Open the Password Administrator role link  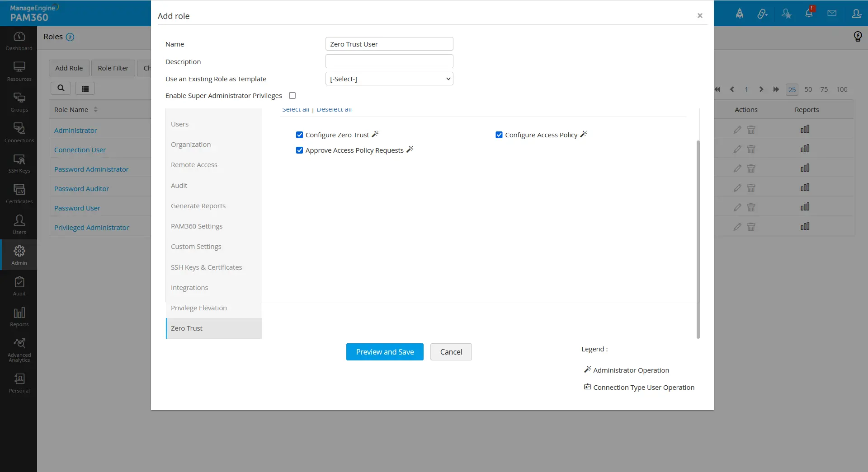[91, 169]
